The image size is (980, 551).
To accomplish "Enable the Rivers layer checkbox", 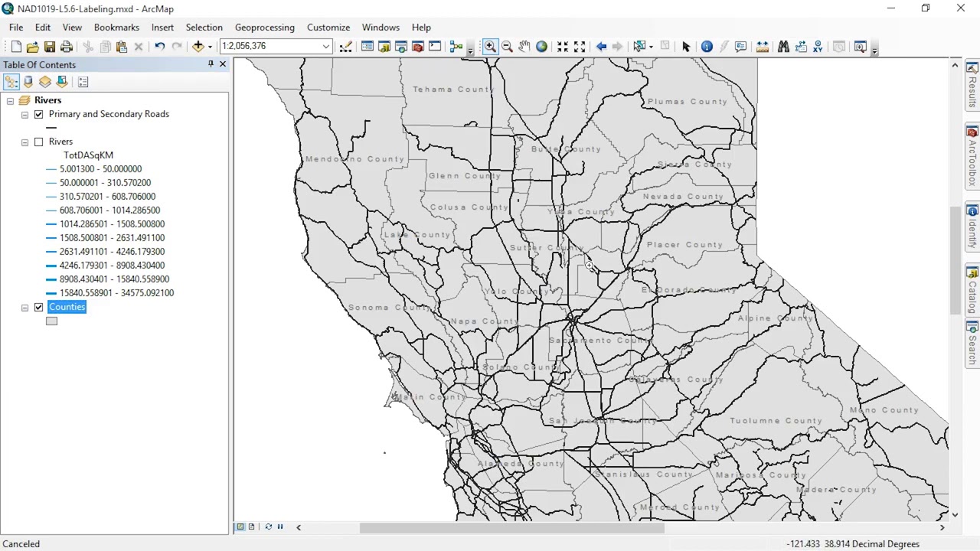I will (x=38, y=142).
